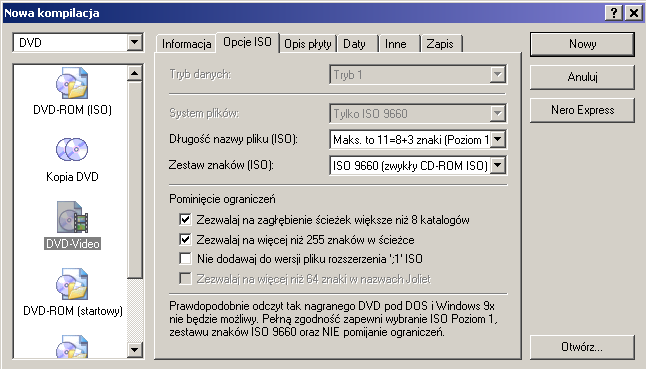Click the 'Kopia DVD' label text

click(72, 177)
